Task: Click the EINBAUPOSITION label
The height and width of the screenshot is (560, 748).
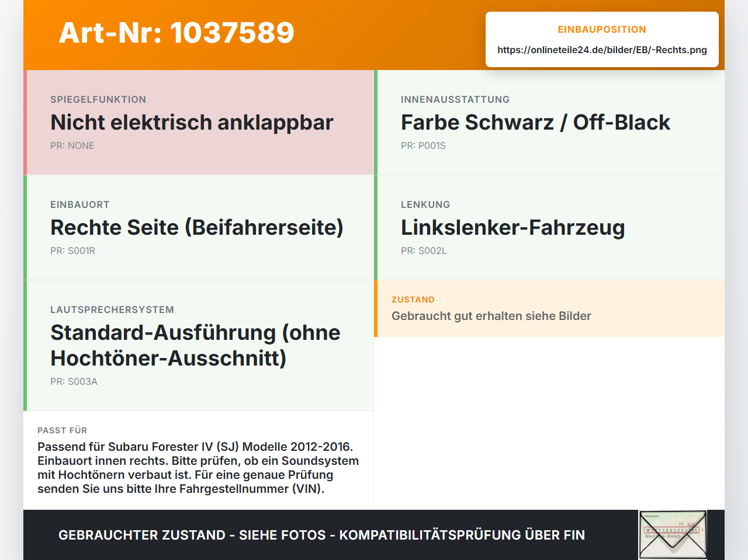Action: [x=602, y=29]
